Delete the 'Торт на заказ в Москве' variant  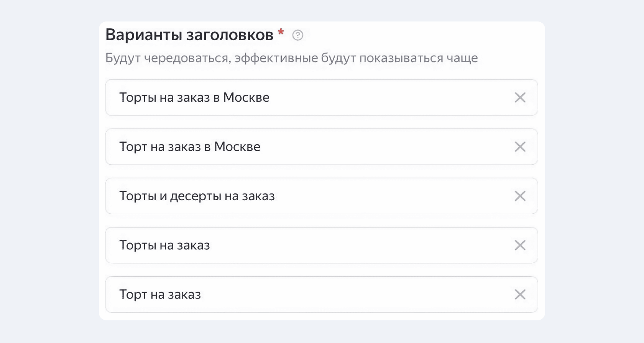point(520,147)
